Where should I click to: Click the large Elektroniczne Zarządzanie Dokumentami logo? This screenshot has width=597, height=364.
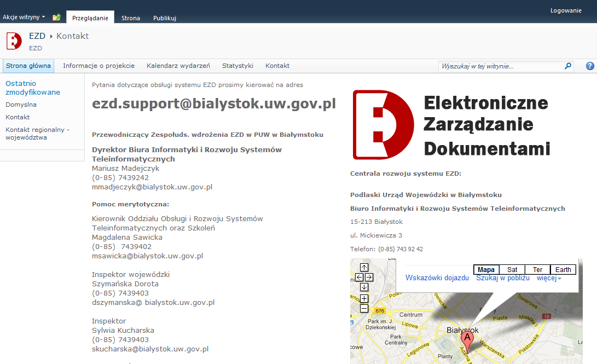pos(451,124)
